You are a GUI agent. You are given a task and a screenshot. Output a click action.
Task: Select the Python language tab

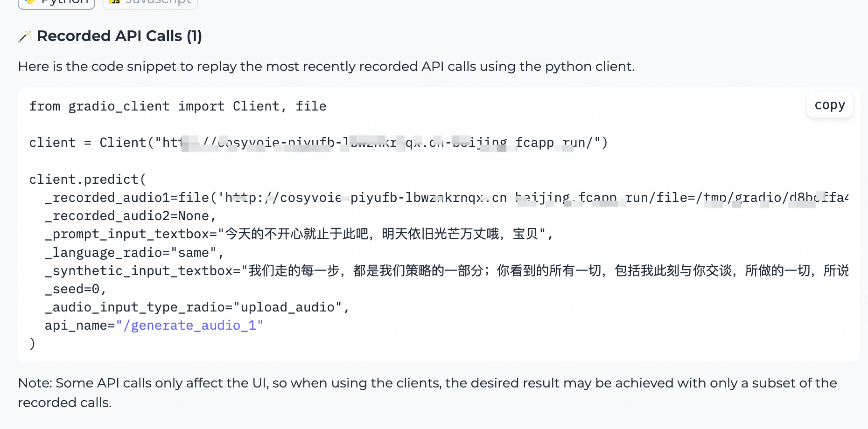coord(56,2)
